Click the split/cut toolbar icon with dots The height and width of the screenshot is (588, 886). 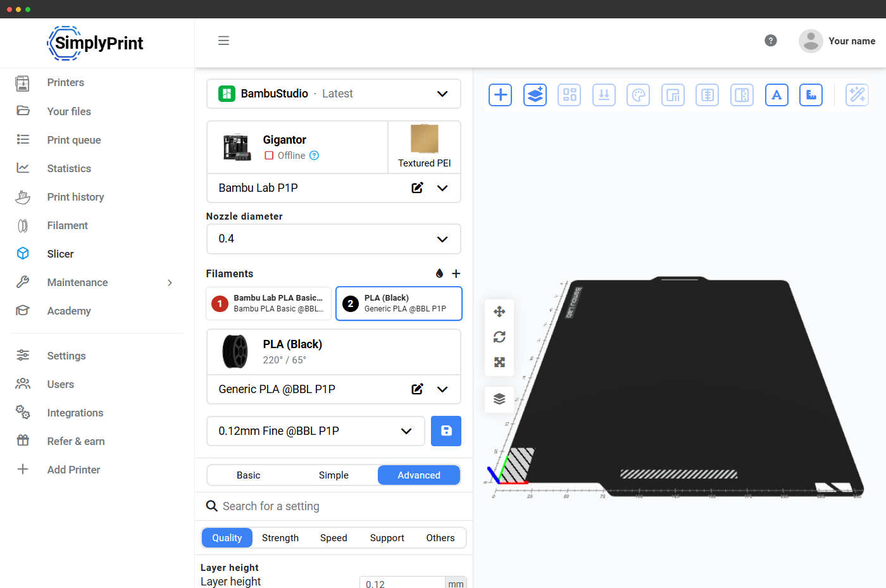coord(742,95)
